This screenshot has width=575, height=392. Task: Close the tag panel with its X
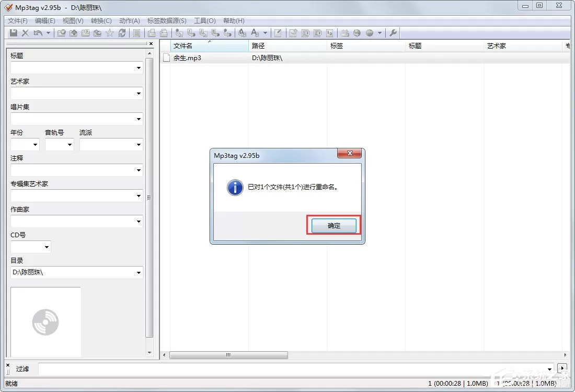[151, 43]
